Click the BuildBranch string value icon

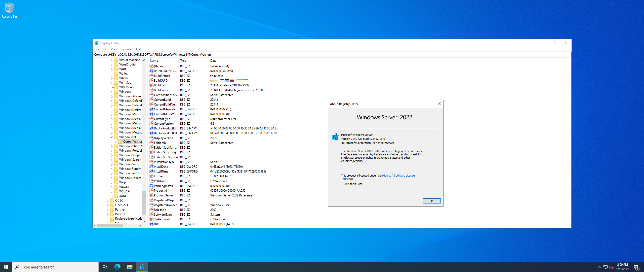click(x=151, y=76)
